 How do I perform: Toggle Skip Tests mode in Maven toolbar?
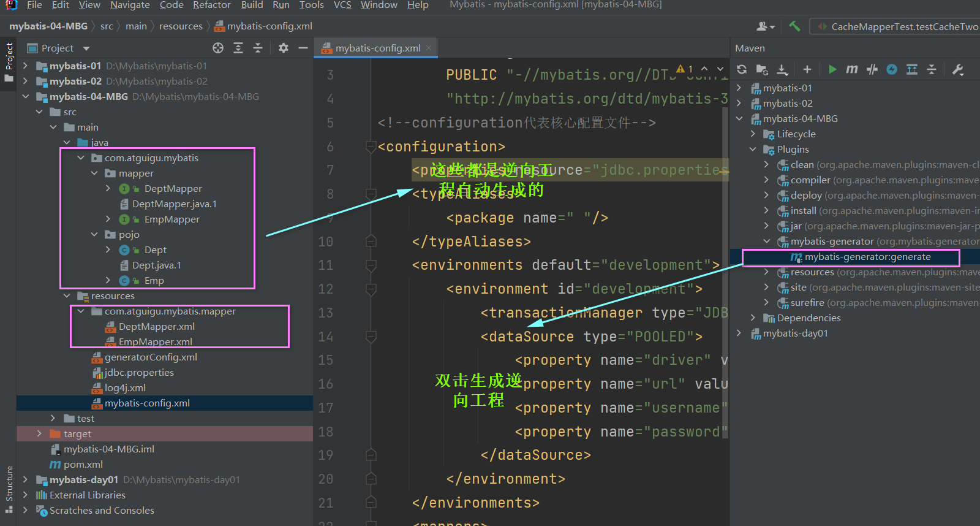click(872, 69)
